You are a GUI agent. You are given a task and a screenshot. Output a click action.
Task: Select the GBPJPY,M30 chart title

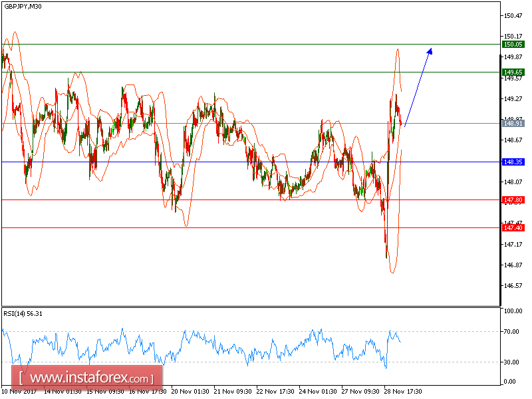tap(23, 8)
